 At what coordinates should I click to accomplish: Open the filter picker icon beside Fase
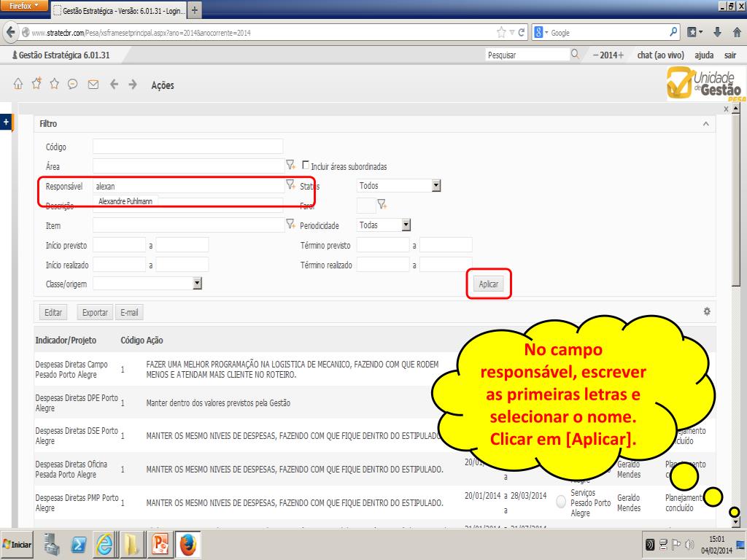[x=382, y=204]
